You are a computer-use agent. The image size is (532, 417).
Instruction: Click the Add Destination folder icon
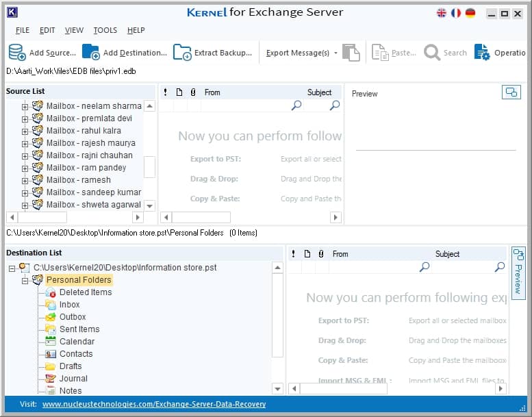(x=90, y=53)
